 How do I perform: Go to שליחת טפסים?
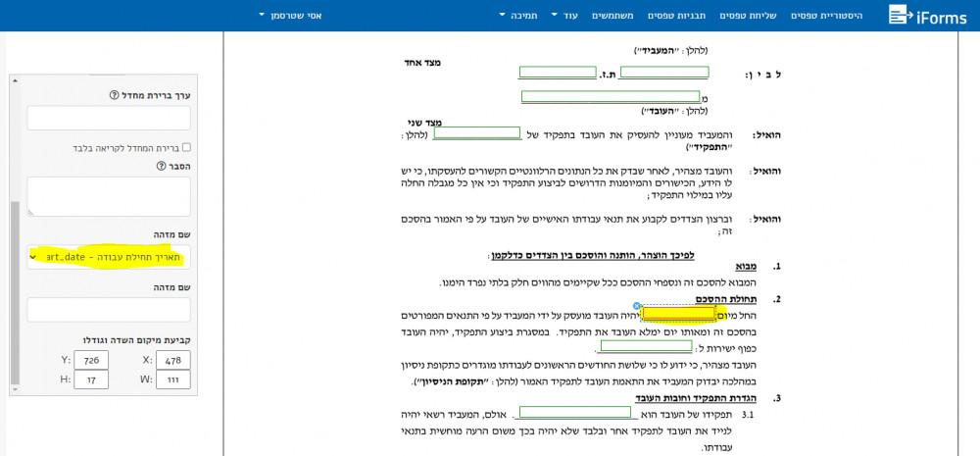[x=747, y=15]
